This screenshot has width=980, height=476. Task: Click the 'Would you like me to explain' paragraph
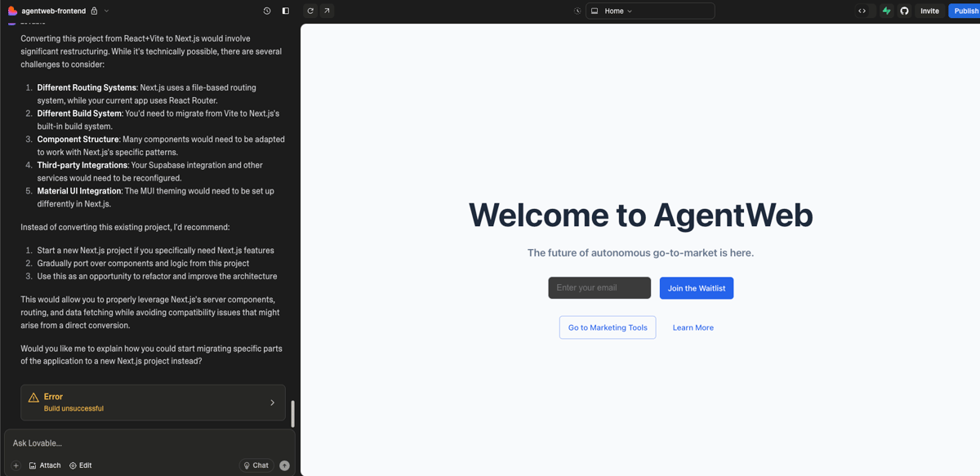click(x=152, y=354)
